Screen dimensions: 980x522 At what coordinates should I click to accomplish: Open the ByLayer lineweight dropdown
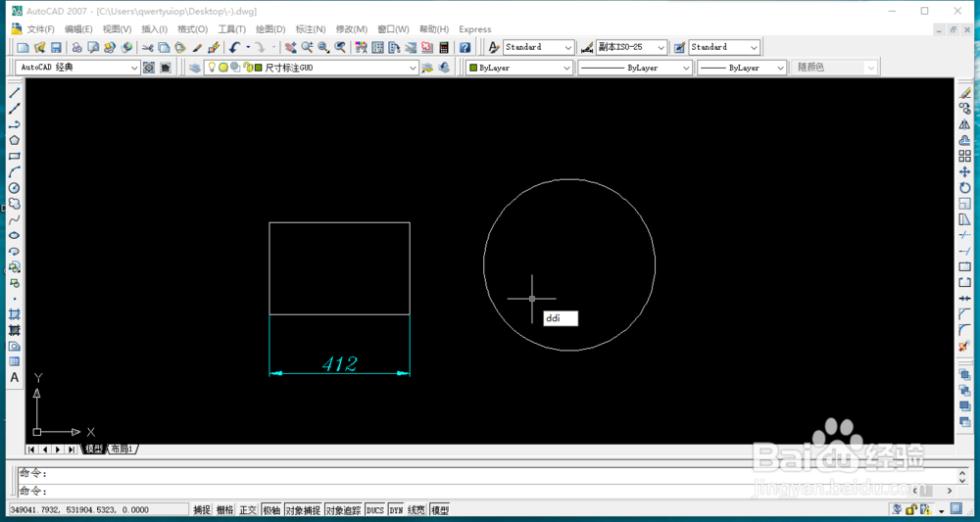742,68
